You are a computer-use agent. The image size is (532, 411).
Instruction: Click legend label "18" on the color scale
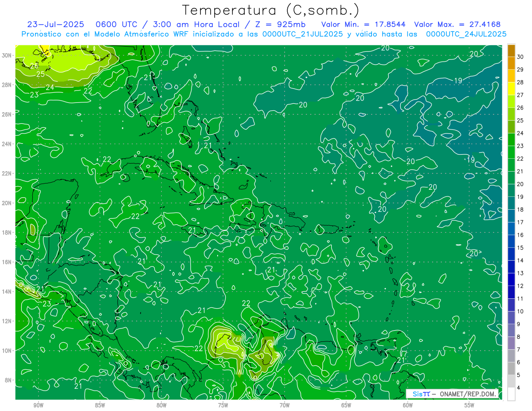tap(520, 209)
